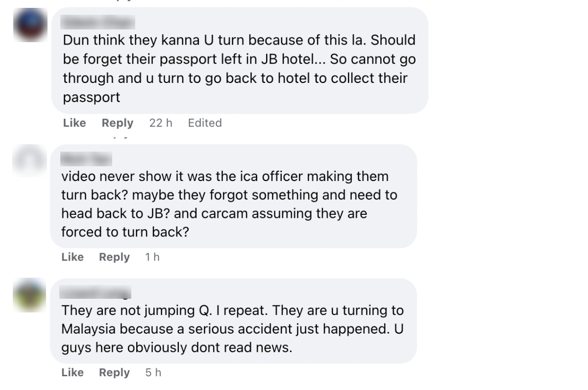
Task: Open blurred author name above ica officer comment
Action: 86,158
